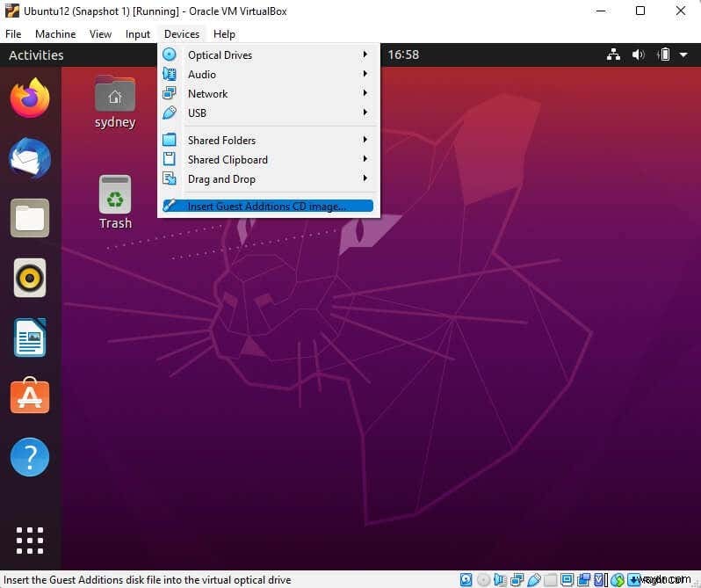Open Ubuntu Software from the dock
Viewport: 701px width, 588px height.
coord(30,396)
